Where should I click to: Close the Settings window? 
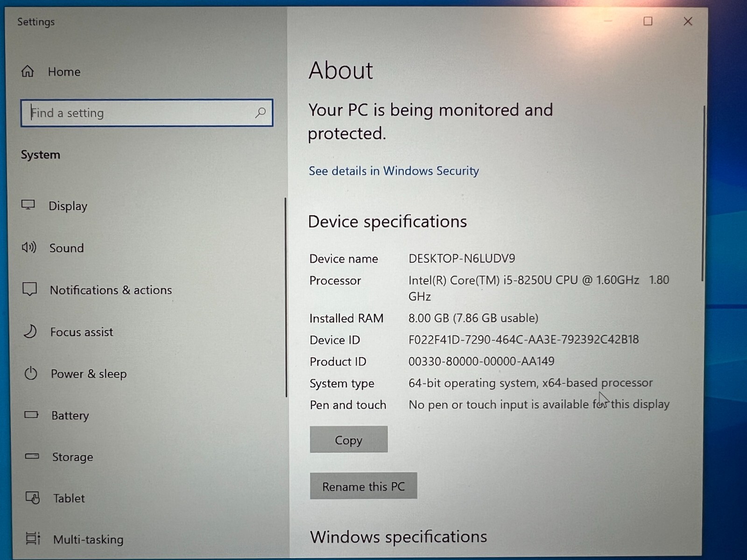pyautogui.click(x=688, y=21)
